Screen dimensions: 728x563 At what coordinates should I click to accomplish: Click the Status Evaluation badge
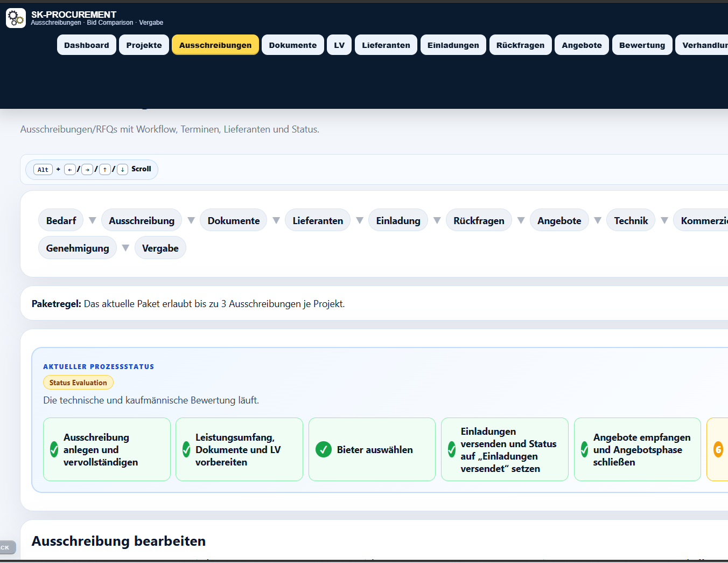[78, 383]
